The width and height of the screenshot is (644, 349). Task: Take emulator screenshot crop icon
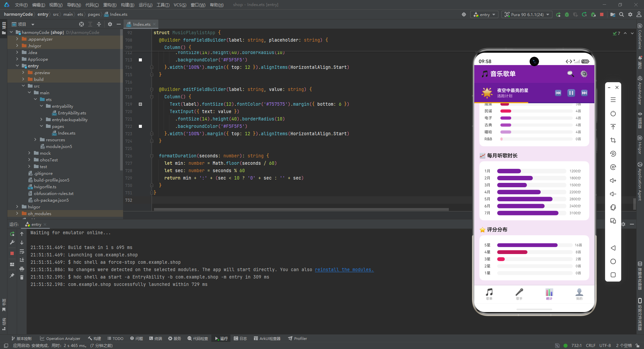point(613,140)
